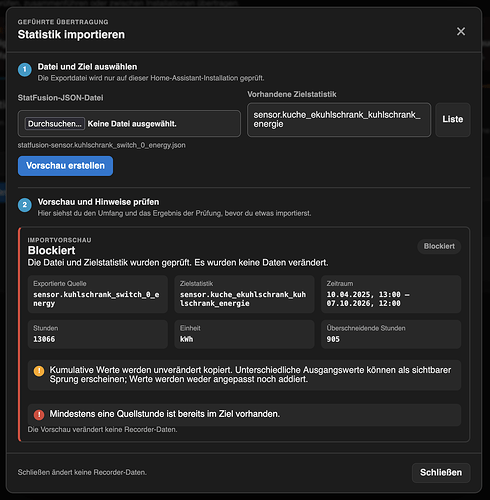Screen dimensions: 490x500
Task: Click the step 1 circle icon
Action: 25,70
